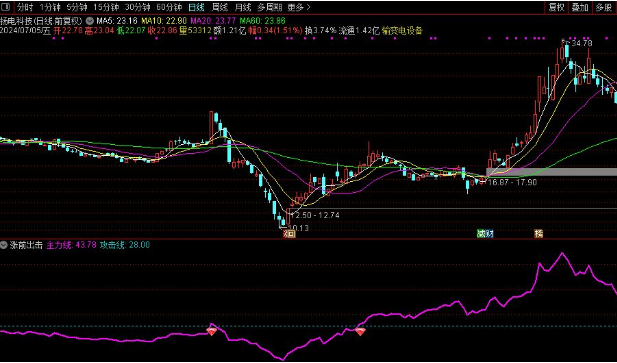Screen dimensions: 617x363
Task: Collapse the MA indicator dropdown beside stock name
Action: [x=90, y=21]
